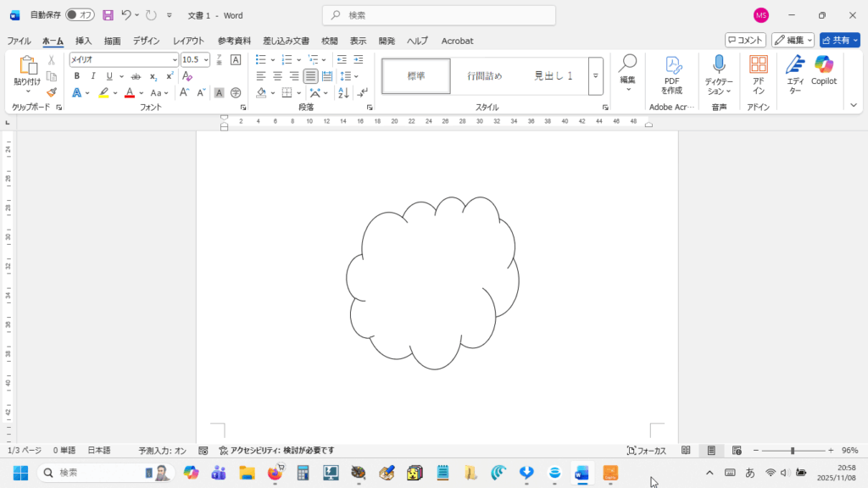Apply bold formatting with the B icon
Screen dimensions: 868x488
[x=77, y=76]
